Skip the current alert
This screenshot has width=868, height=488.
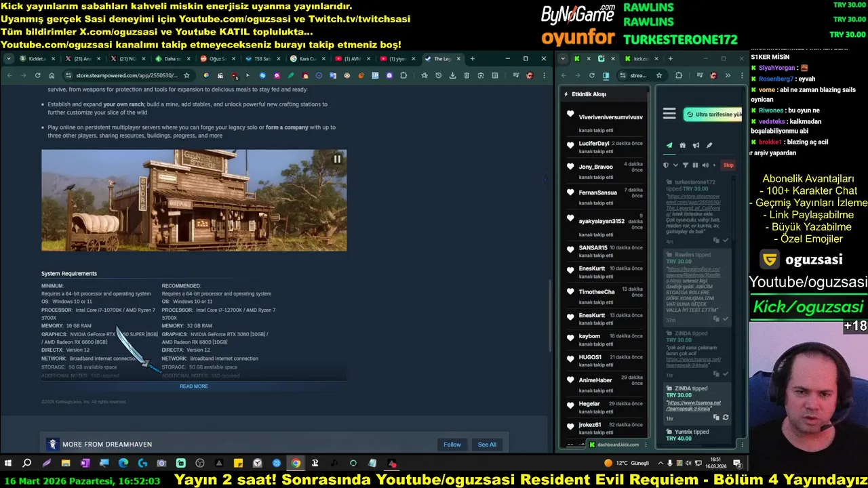coord(728,165)
